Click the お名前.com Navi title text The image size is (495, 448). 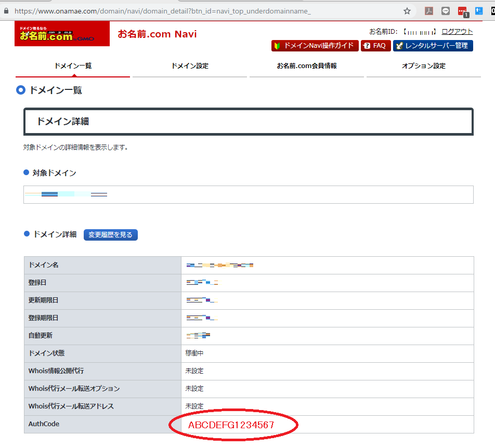click(x=157, y=34)
